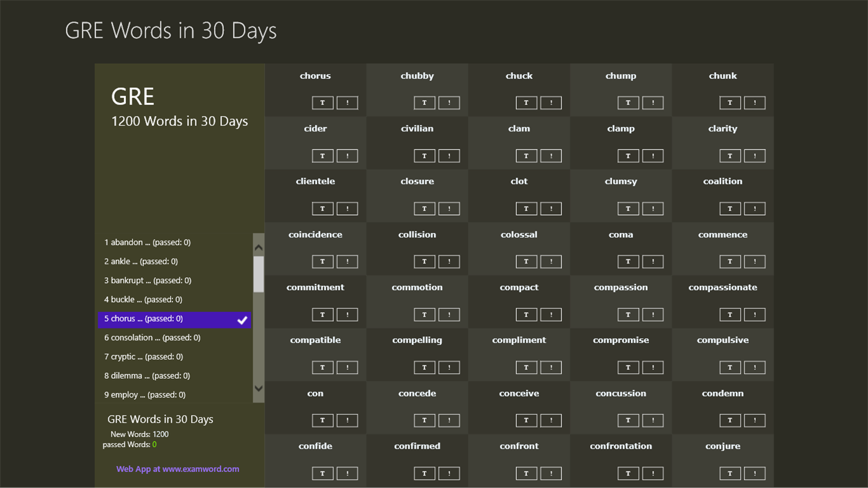Open the translation for clarity

[x=730, y=156]
